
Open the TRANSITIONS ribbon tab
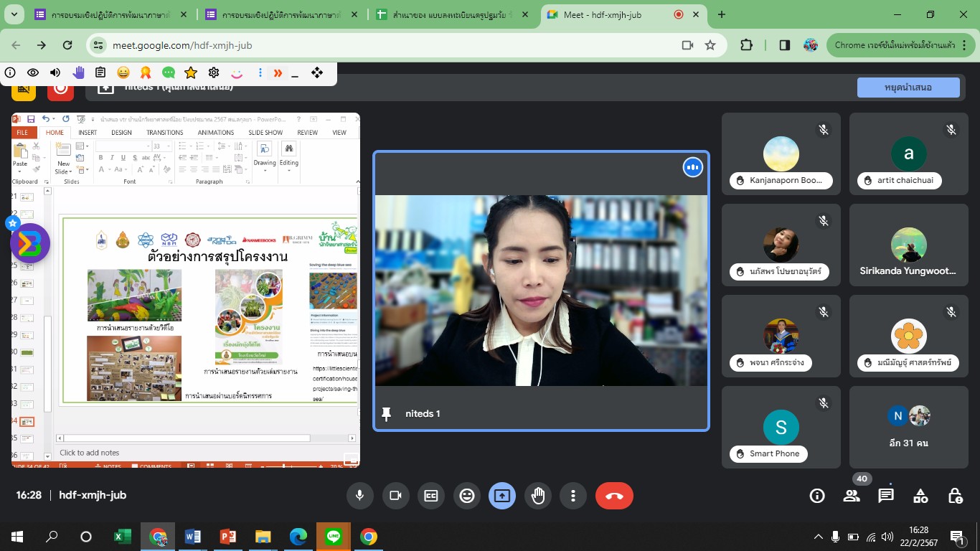pos(165,133)
